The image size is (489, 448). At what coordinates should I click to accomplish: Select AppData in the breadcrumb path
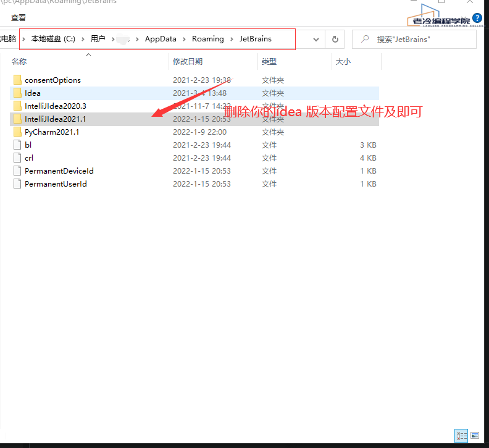tap(161, 39)
